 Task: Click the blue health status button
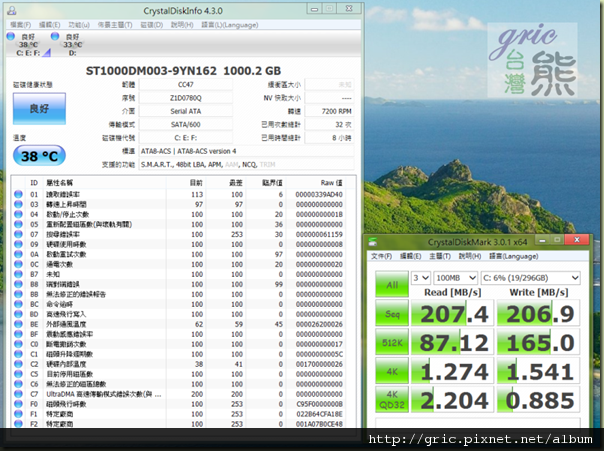pyautogui.click(x=39, y=109)
